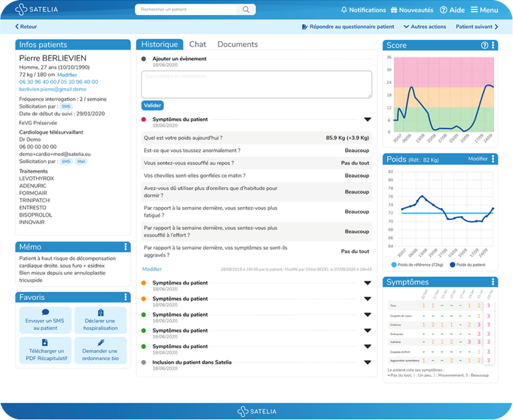Viewport: 513px width, 420px height.
Task: Open Notifications bell
Action: tap(344, 10)
